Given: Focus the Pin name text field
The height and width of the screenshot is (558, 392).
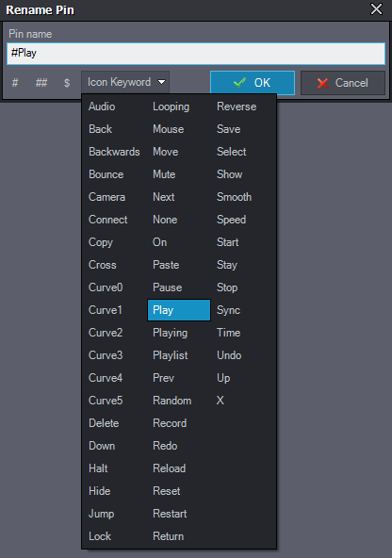Looking at the screenshot, I should coord(196,54).
